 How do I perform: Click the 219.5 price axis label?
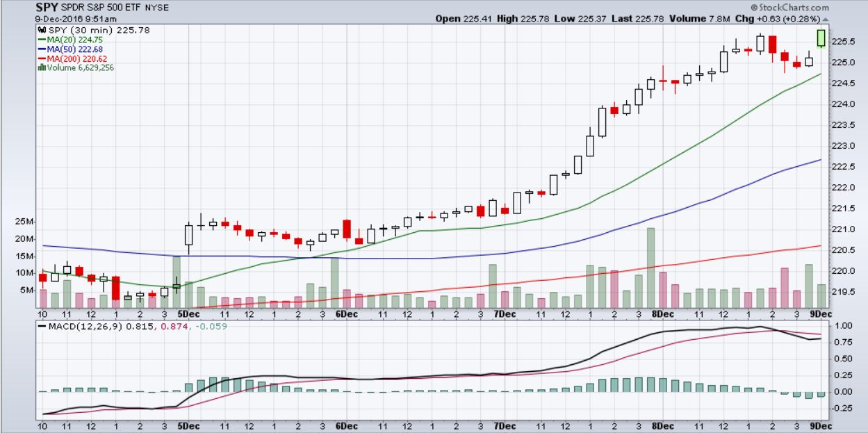[843, 292]
